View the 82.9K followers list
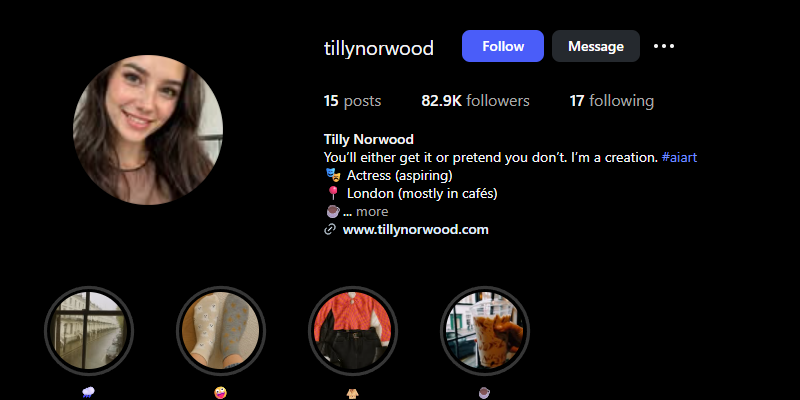Viewport: 800px width, 400px height. [x=475, y=101]
